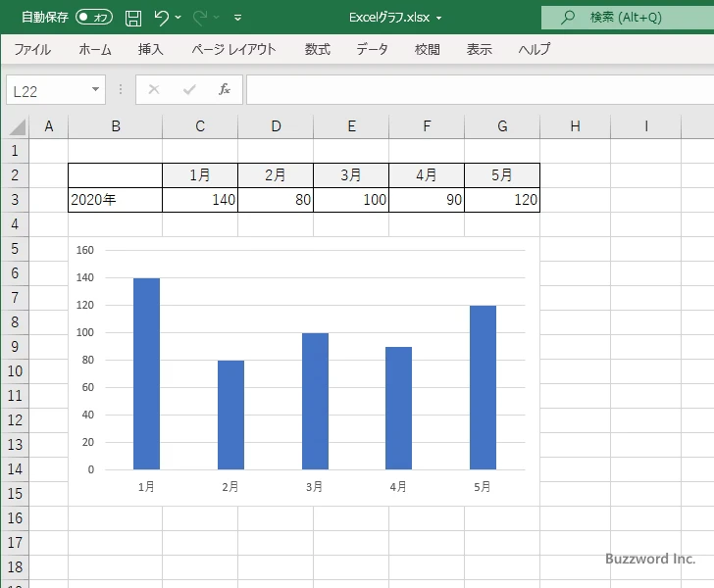Select the 5月 bar in the chart
The width and height of the screenshot is (714, 588).
click(x=484, y=387)
